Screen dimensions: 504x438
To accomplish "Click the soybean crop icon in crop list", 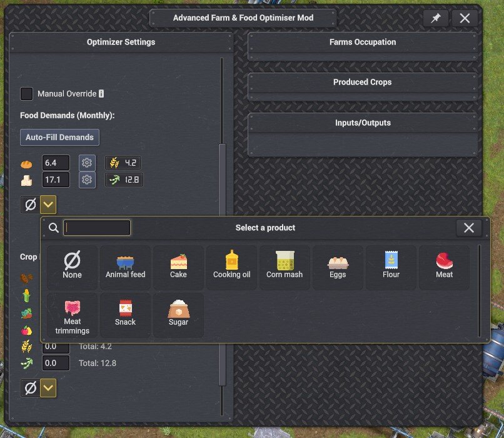I will pos(26,364).
